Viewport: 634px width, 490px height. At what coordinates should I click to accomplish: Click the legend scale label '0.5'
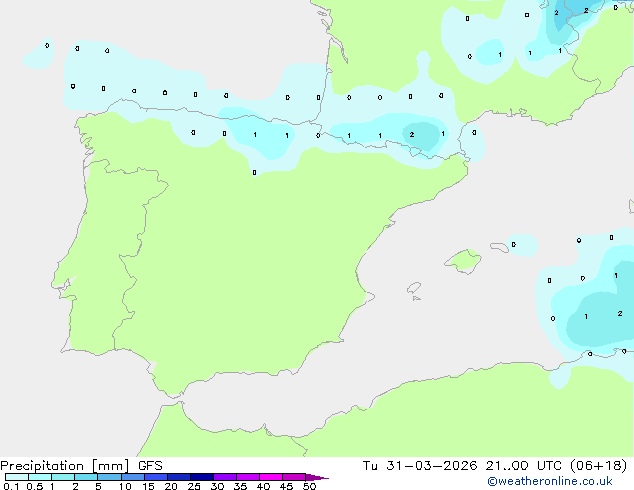[x=35, y=486]
